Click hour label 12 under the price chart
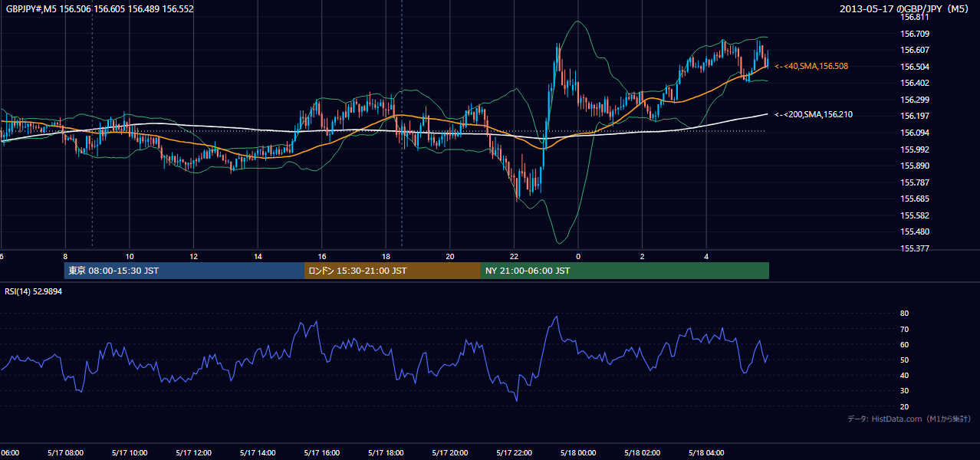 click(193, 256)
